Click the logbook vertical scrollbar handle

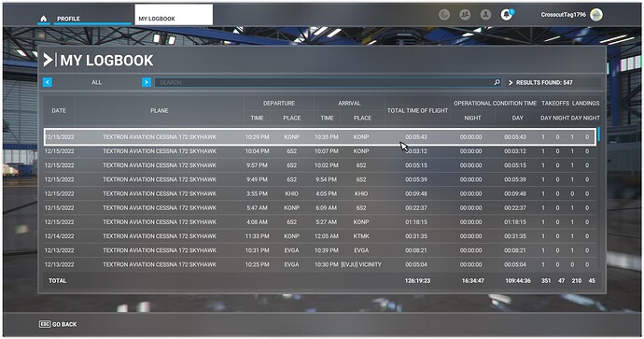[x=599, y=134]
